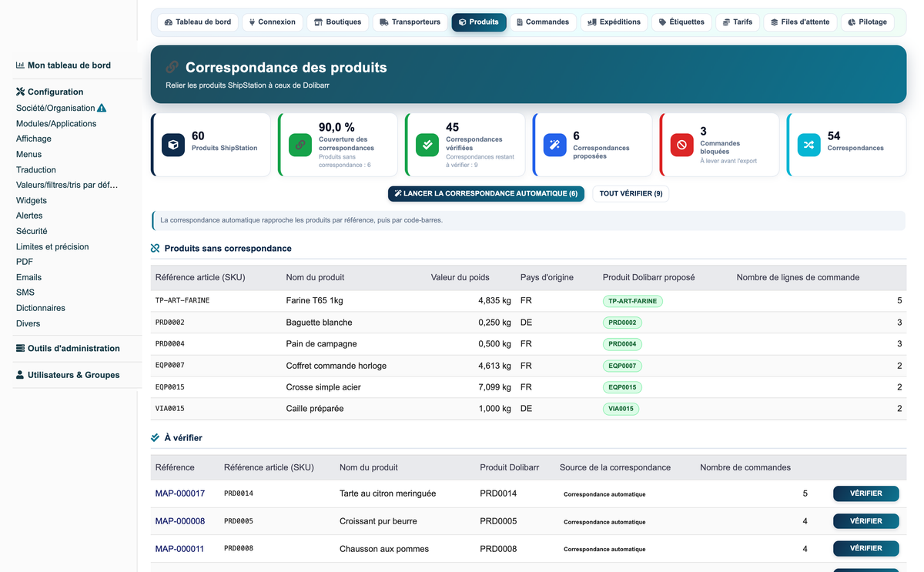Verify the Chausson aux pommes mapping
Viewport: 924px width, 572px height.
[865, 549]
